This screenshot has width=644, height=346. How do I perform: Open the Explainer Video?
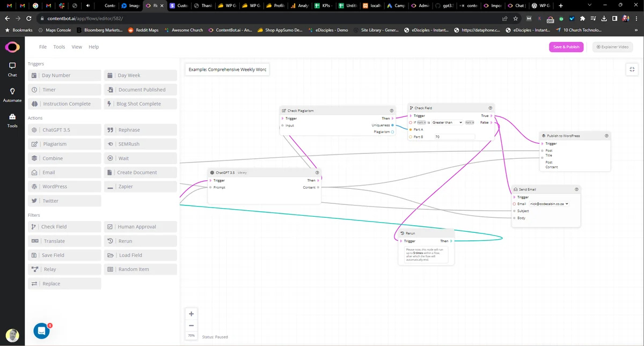(x=612, y=47)
